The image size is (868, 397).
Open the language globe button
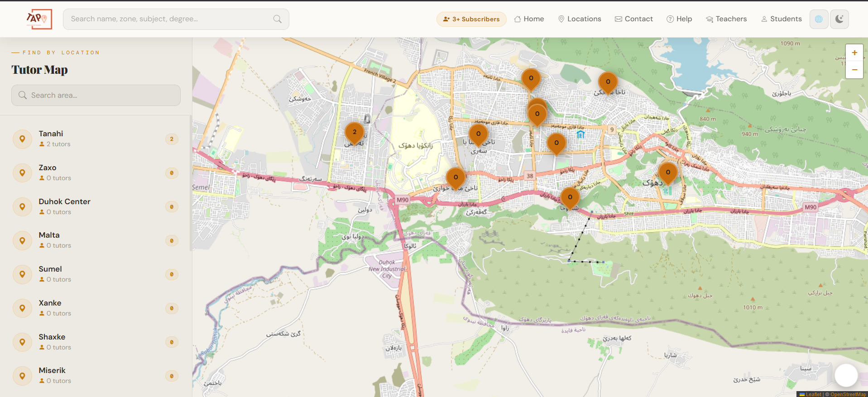tap(819, 19)
